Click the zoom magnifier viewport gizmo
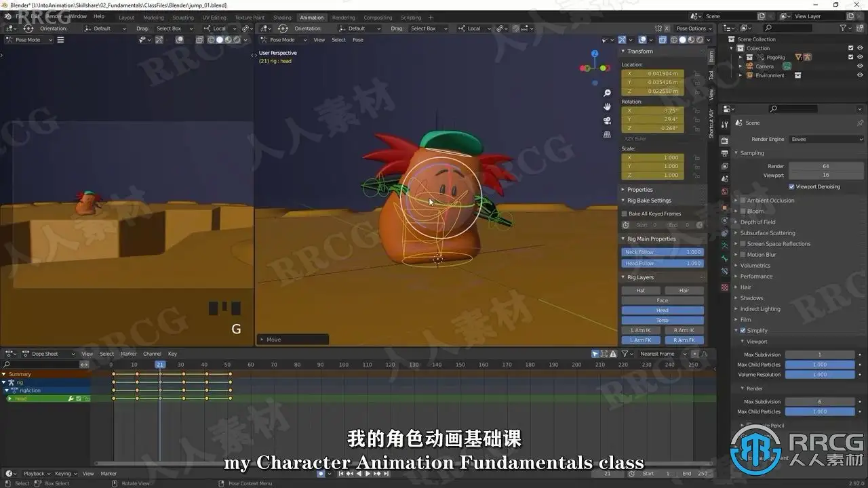Image resolution: width=868 pixels, height=488 pixels. pyautogui.click(x=607, y=93)
